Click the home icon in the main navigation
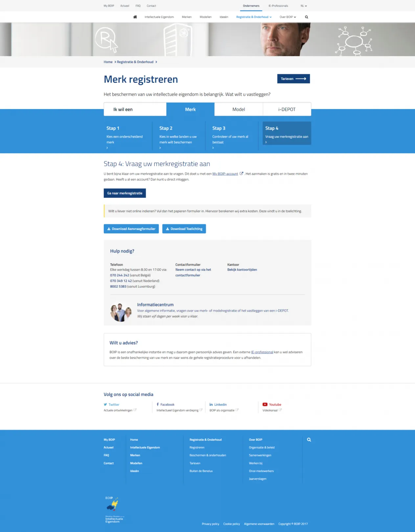 pyautogui.click(x=135, y=17)
